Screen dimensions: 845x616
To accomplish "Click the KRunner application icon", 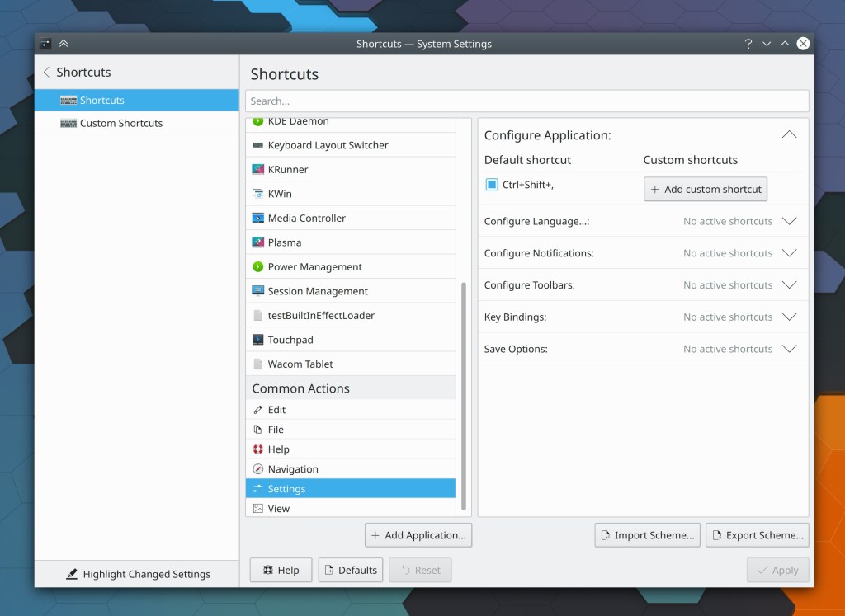I will pyautogui.click(x=258, y=169).
